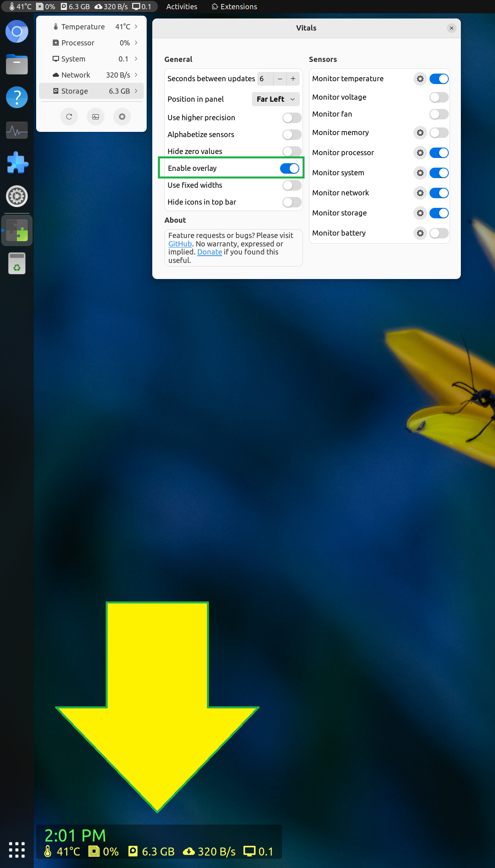Image resolution: width=495 pixels, height=868 pixels.
Task: Open Monitor network settings gear
Action: 420,193
